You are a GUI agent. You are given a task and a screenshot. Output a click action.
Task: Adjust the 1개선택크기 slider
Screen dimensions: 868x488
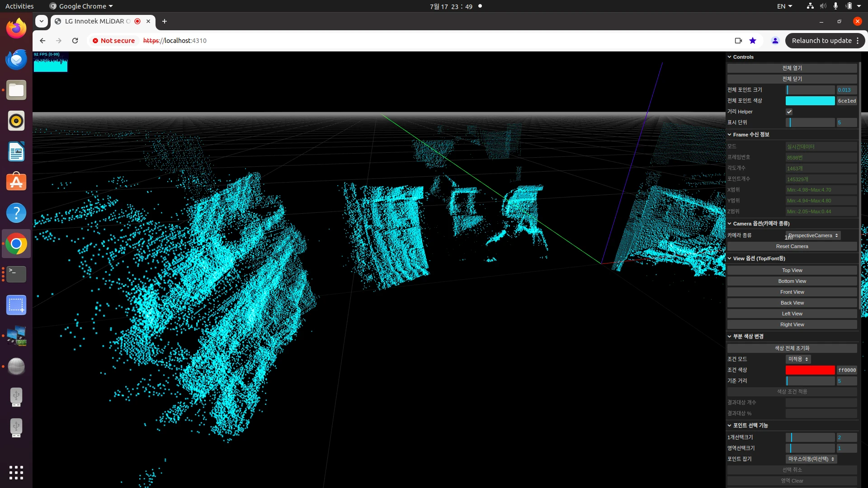pyautogui.click(x=810, y=437)
